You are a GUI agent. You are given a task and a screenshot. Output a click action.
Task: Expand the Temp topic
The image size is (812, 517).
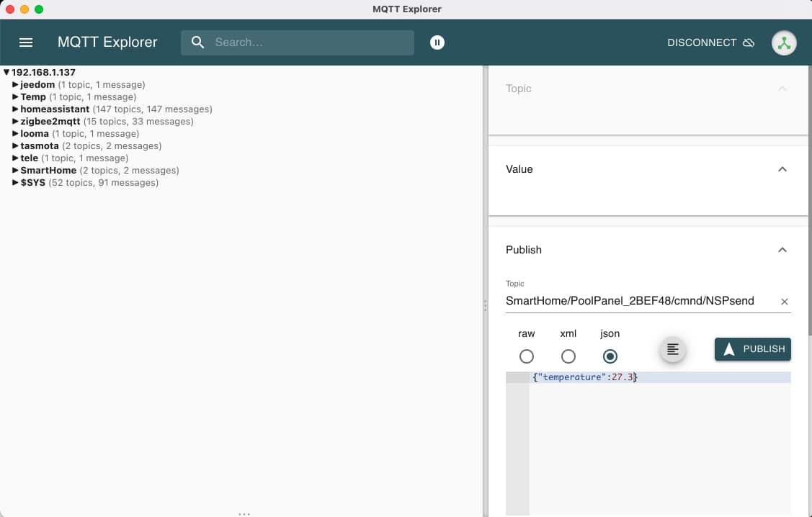(15, 96)
